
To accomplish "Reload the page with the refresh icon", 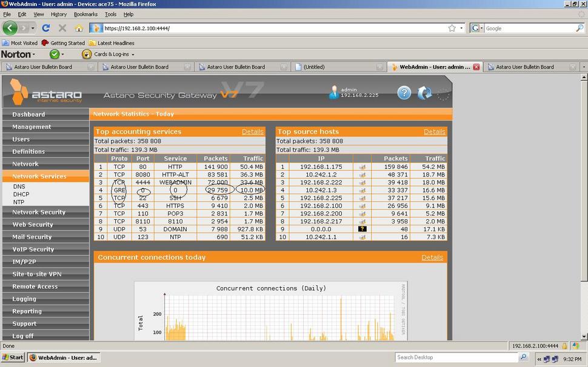I will tap(45, 28).
